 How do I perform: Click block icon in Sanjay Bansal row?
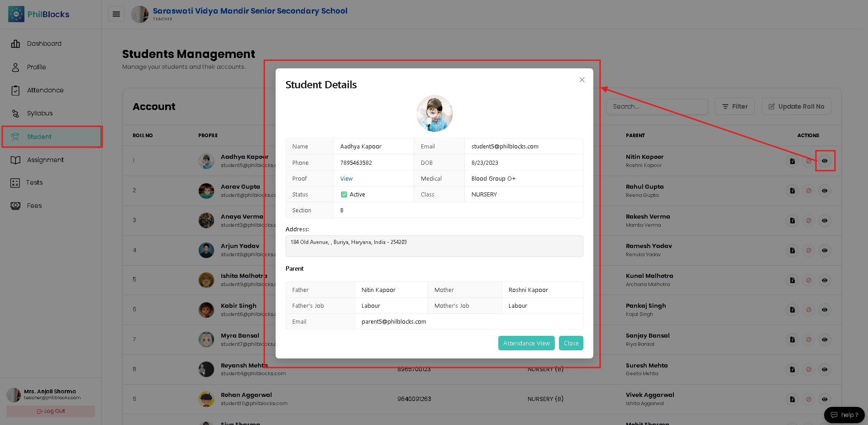pyautogui.click(x=809, y=339)
